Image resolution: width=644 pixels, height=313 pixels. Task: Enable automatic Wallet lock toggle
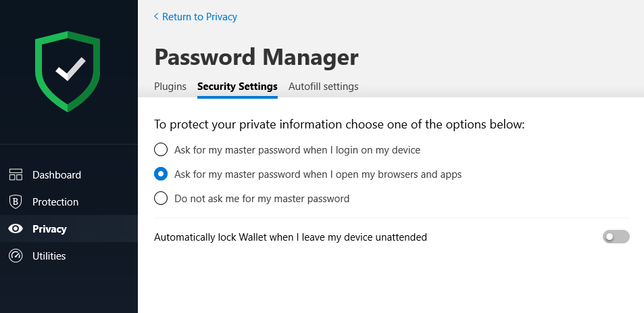coord(616,237)
